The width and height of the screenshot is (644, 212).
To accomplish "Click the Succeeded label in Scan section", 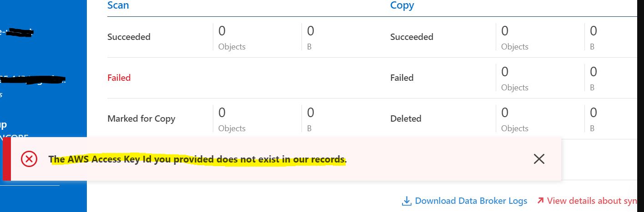I will 129,37.
